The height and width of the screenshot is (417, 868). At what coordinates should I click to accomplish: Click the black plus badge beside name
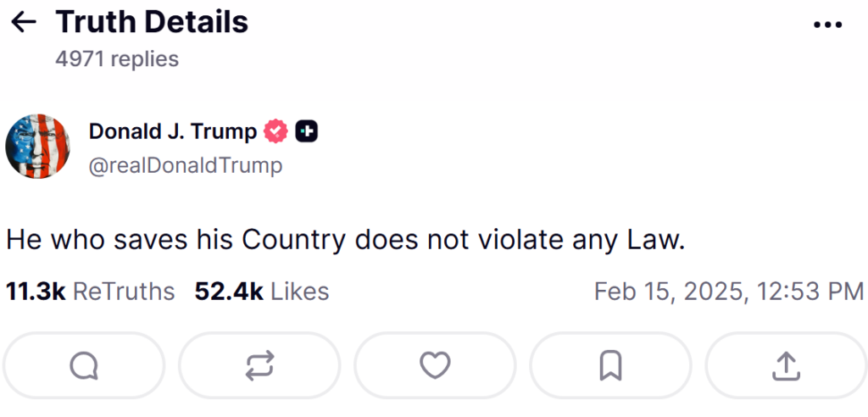(307, 131)
